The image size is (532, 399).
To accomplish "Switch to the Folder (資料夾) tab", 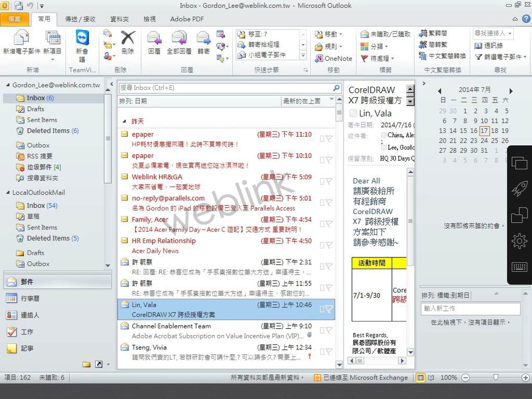I will pyautogui.click(x=119, y=19).
